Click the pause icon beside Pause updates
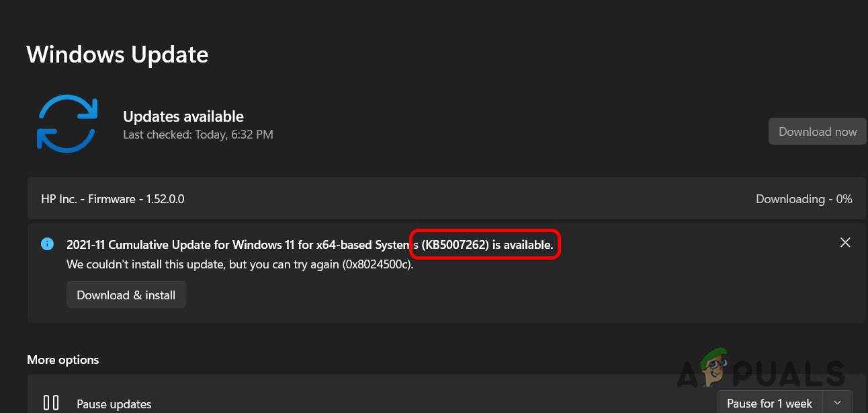This screenshot has width=868, height=413. (51, 402)
